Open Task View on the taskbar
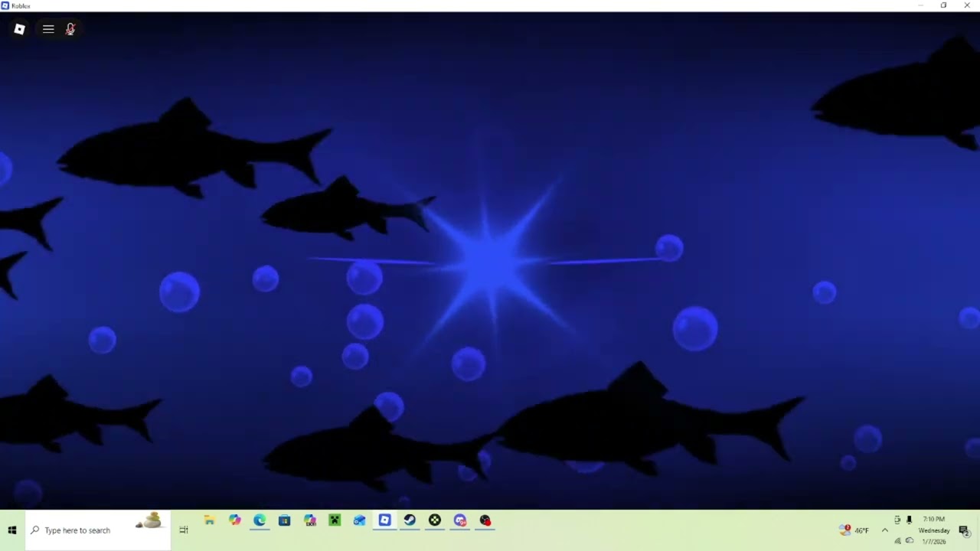Screen dimensions: 980x551 [x=184, y=530]
